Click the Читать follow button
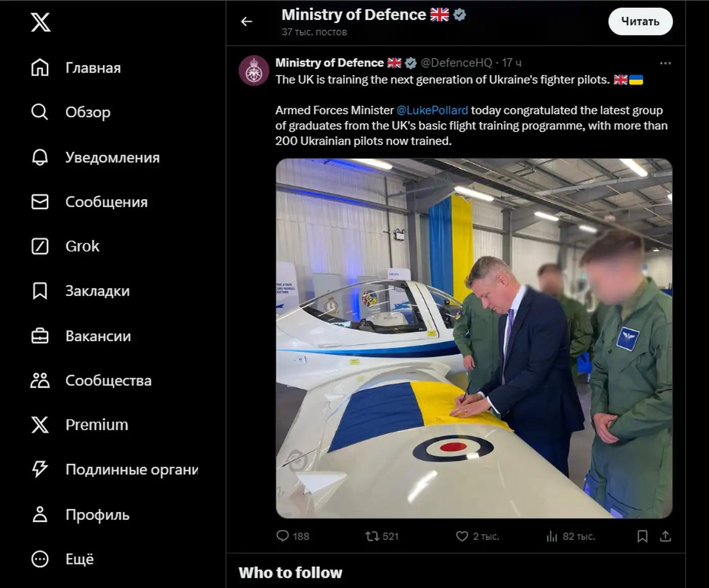 pos(640,22)
